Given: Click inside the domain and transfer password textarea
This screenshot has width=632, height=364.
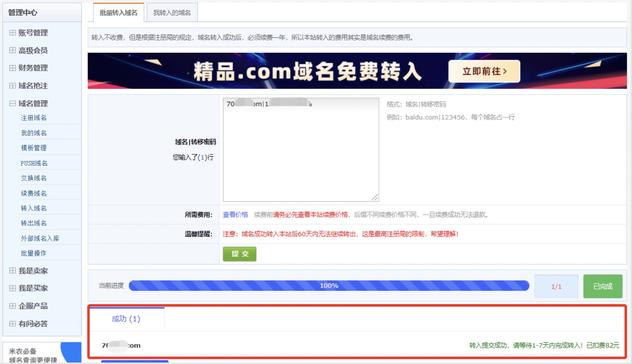Looking at the screenshot, I should point(301,150).
